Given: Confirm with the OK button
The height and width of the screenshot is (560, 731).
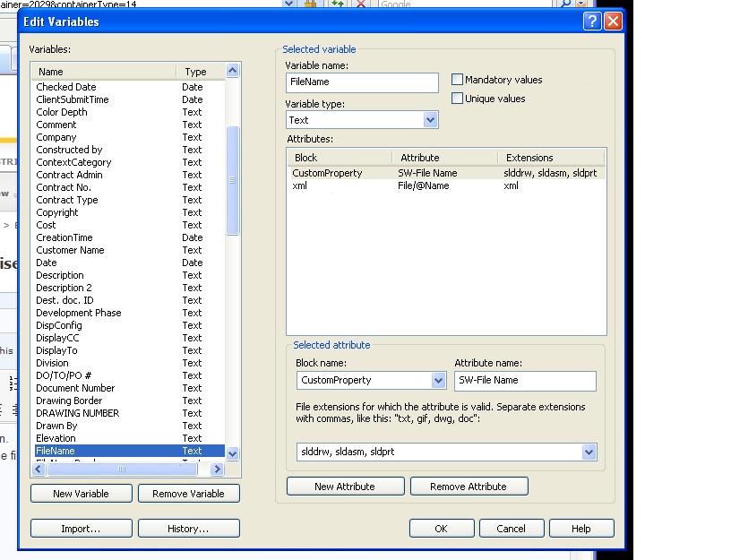Looking at the screenshot, I should 442,529.
